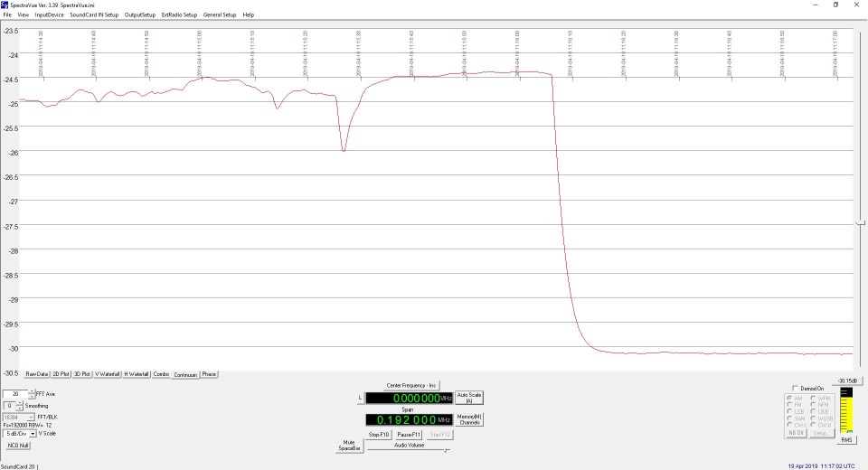
Task: Open the View menu
Action: (24, 15)
